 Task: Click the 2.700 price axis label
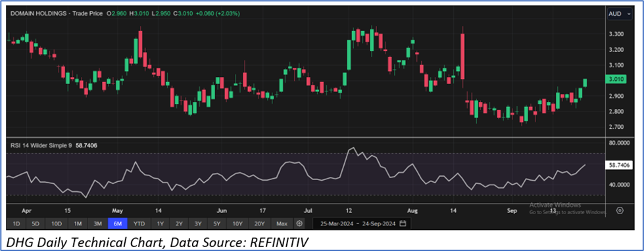coord(616,127)
